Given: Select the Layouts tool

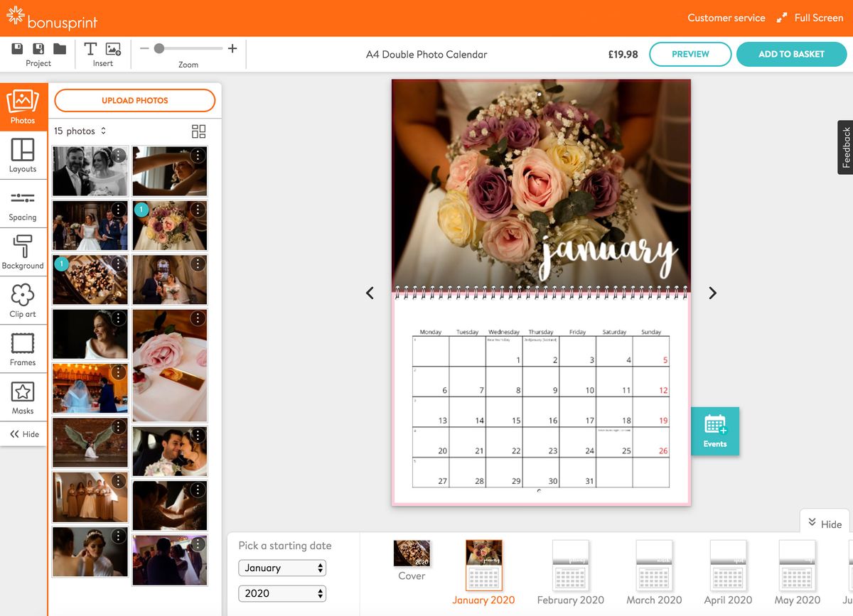Looking at the screenshot, I should [23, 158].
